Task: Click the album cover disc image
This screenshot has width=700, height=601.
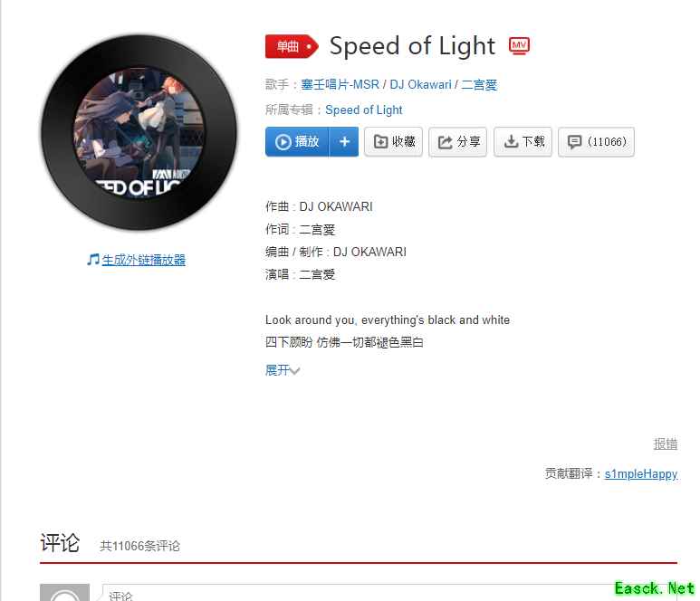Action: pos(139,133)
